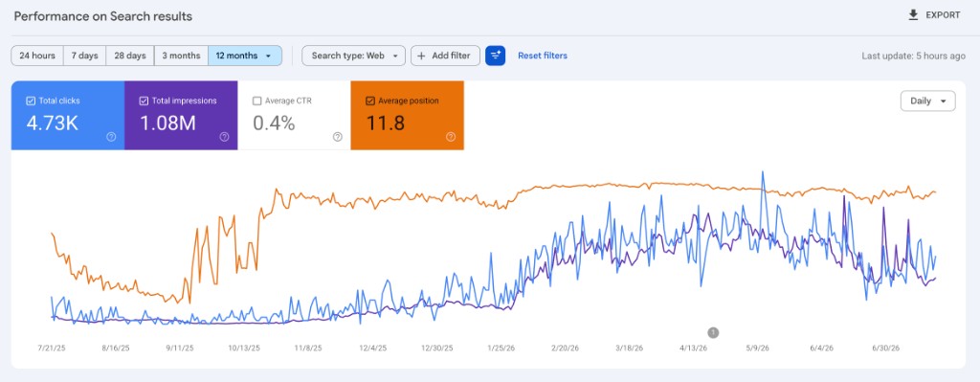Click the 0.4% average CTR value
Viewport: 980px width, 382px height.
tap(274, 124)
